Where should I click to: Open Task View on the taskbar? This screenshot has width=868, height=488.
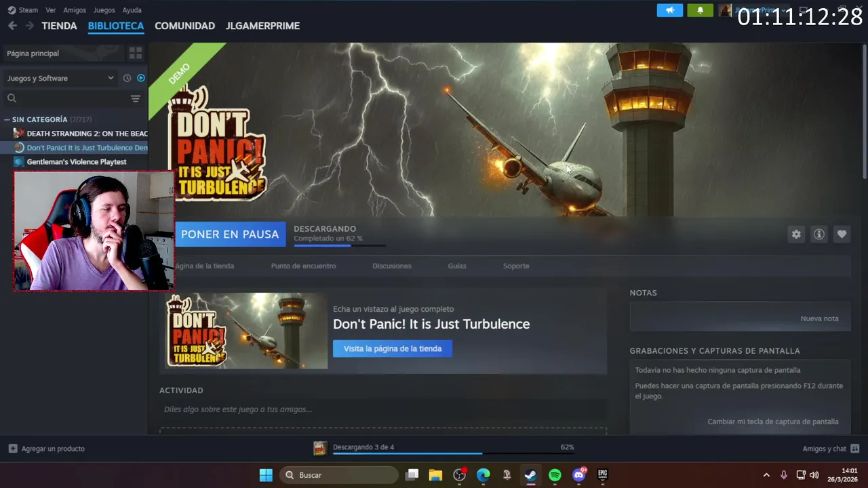pyautogui.click(x=412, y=475)
